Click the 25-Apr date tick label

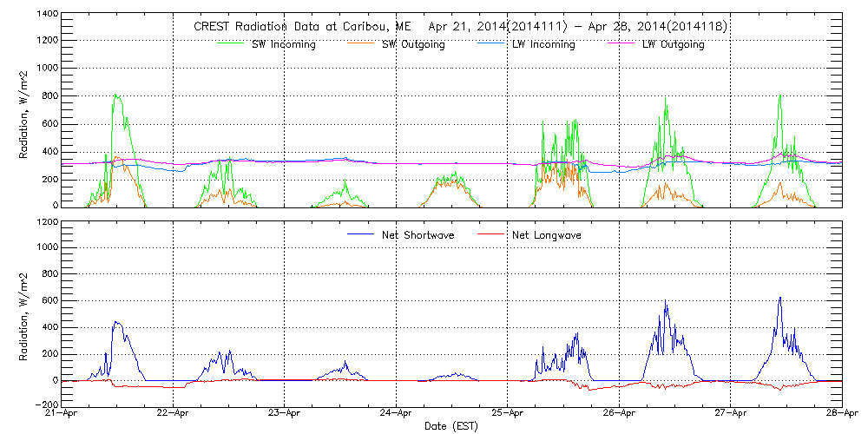click(508, 414)
